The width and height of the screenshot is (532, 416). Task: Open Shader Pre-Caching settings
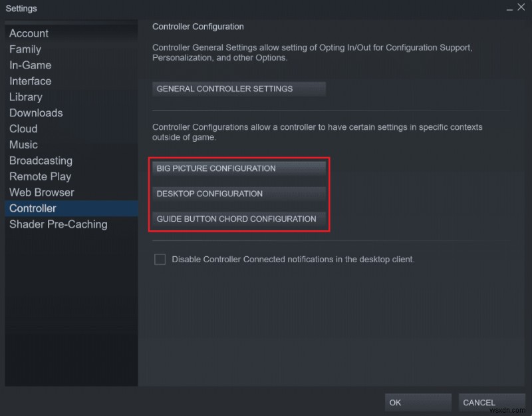71,224
